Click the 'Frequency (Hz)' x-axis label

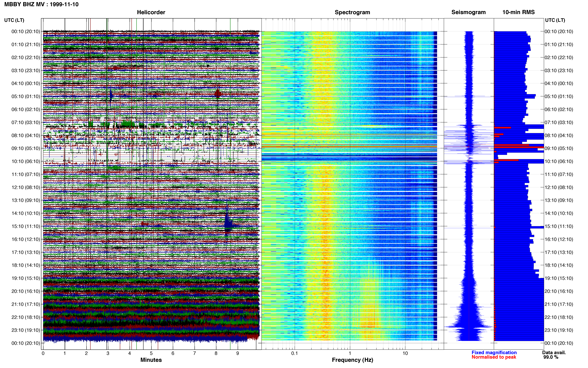pos(352,360)
